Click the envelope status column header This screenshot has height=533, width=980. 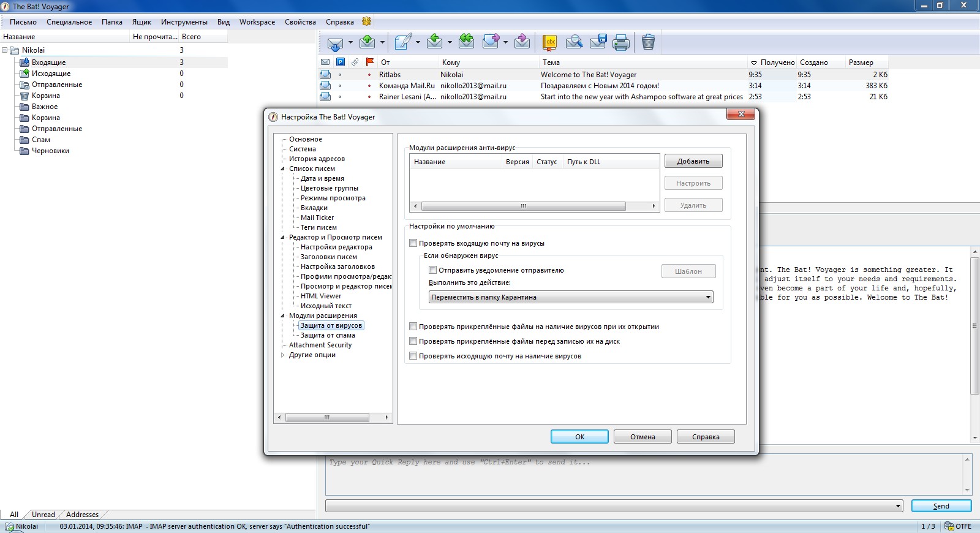pos(325,62)
